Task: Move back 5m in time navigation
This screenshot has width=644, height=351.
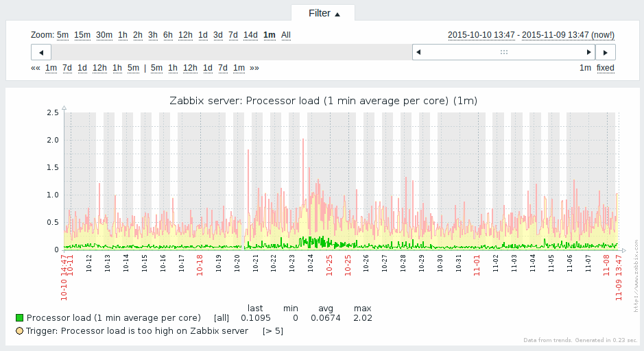Action: (x=133, y=68)
